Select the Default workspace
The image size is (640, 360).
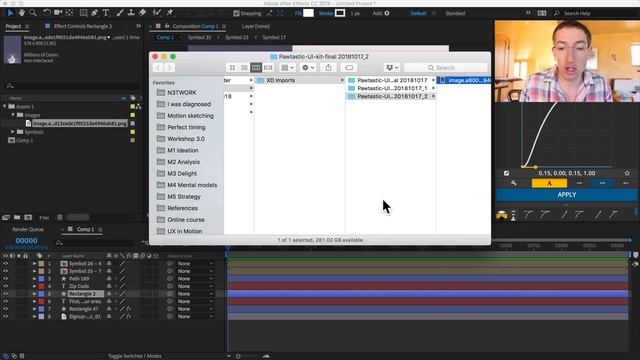pos(418,13)
